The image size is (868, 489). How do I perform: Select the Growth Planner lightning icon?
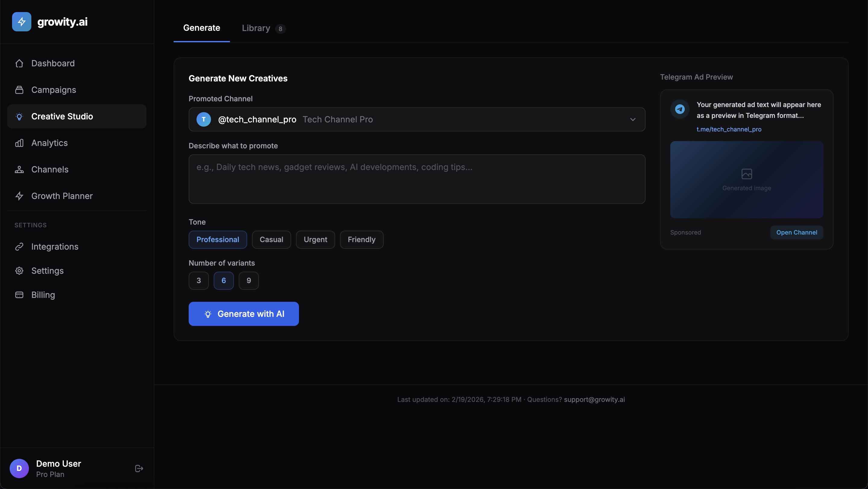click(20, 196)
